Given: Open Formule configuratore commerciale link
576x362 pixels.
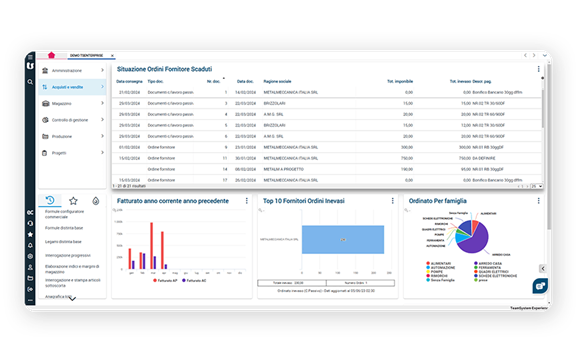Looking at the screenshot, I should pos(65,214).
